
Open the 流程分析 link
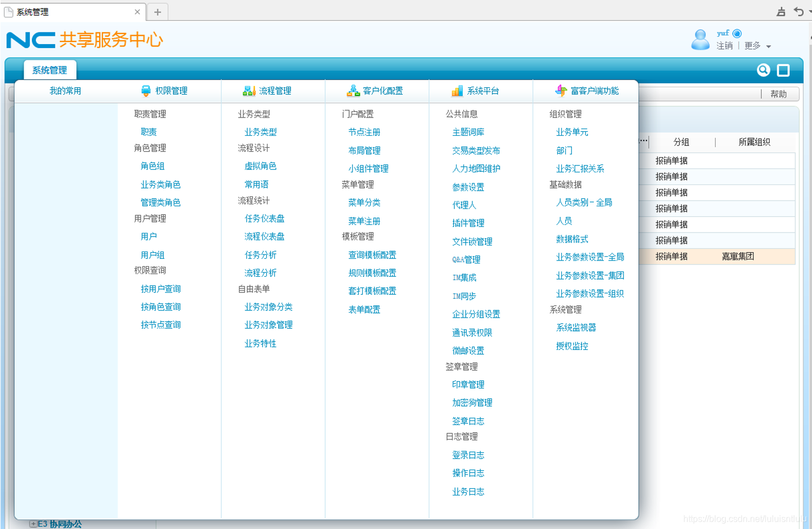[x=261, y=273]
